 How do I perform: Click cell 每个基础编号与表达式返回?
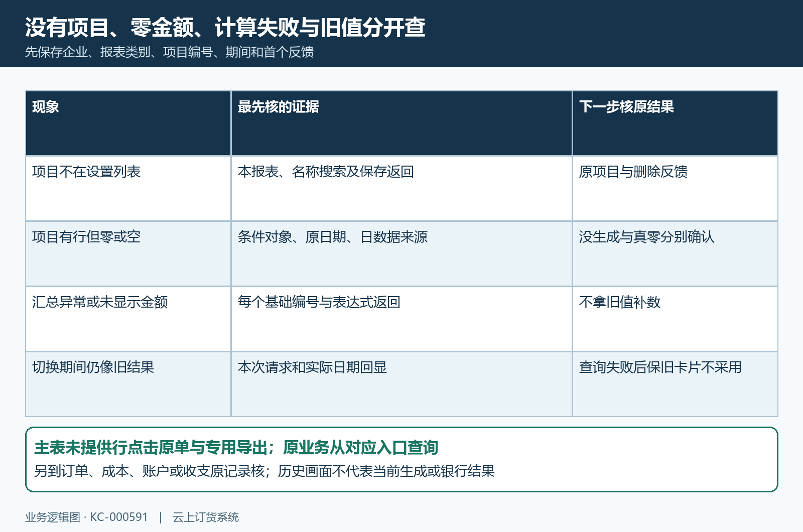click(401, 319)
